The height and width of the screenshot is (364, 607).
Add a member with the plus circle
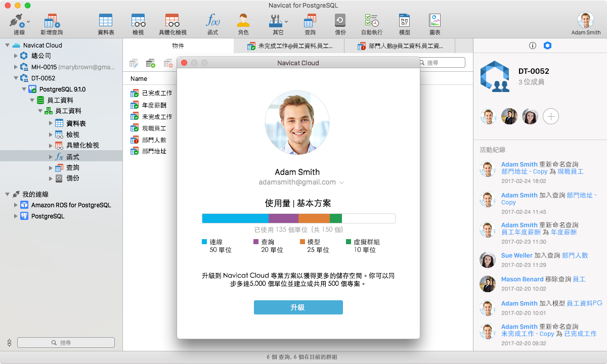[551, 117]
